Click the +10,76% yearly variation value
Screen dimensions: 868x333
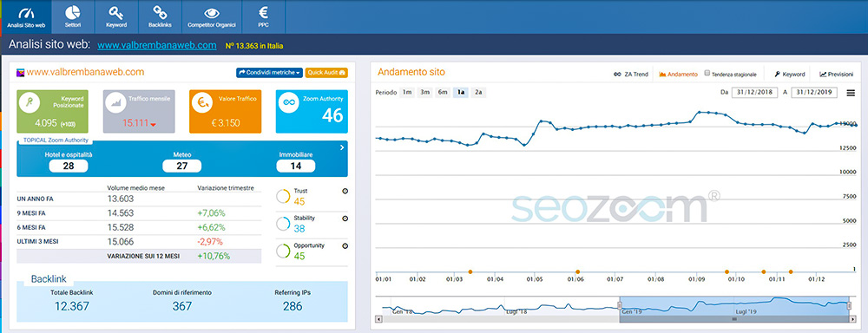click(214, 256)
